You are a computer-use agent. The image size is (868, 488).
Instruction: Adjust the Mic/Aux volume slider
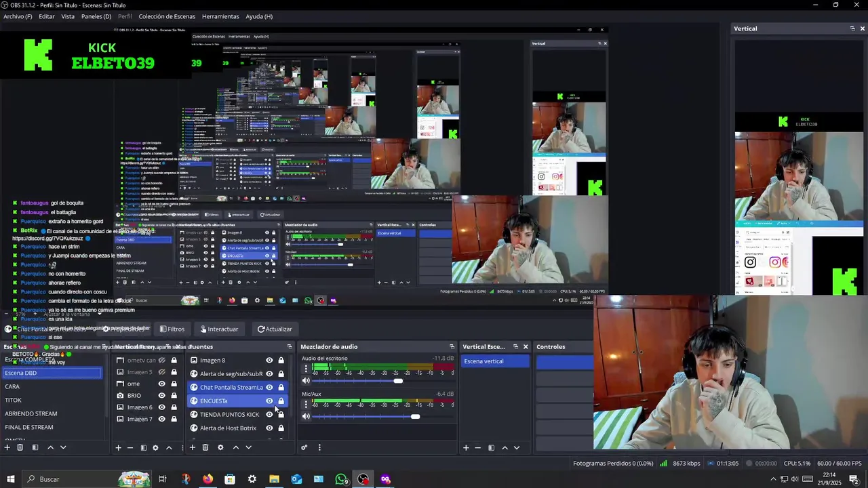(x=415, y=416)
